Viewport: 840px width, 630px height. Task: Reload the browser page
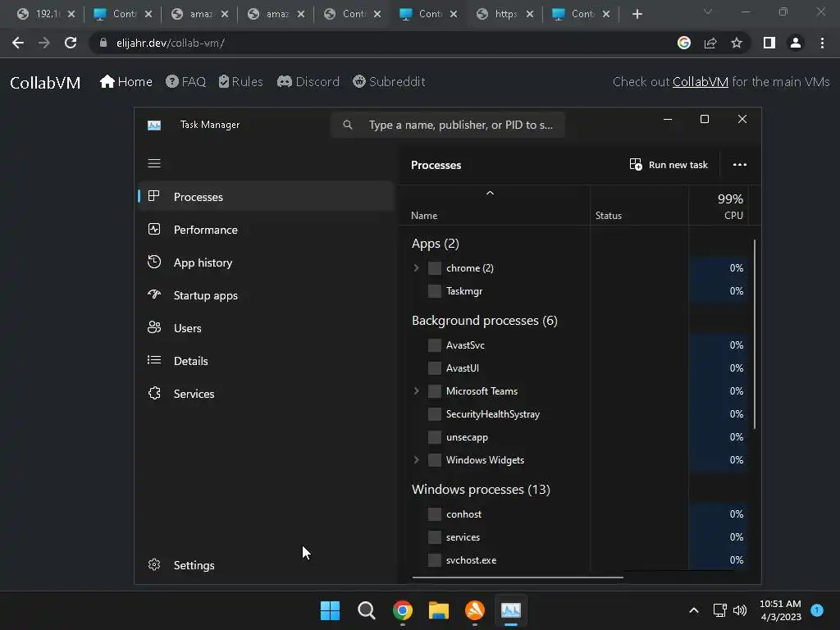pos(71,43)
